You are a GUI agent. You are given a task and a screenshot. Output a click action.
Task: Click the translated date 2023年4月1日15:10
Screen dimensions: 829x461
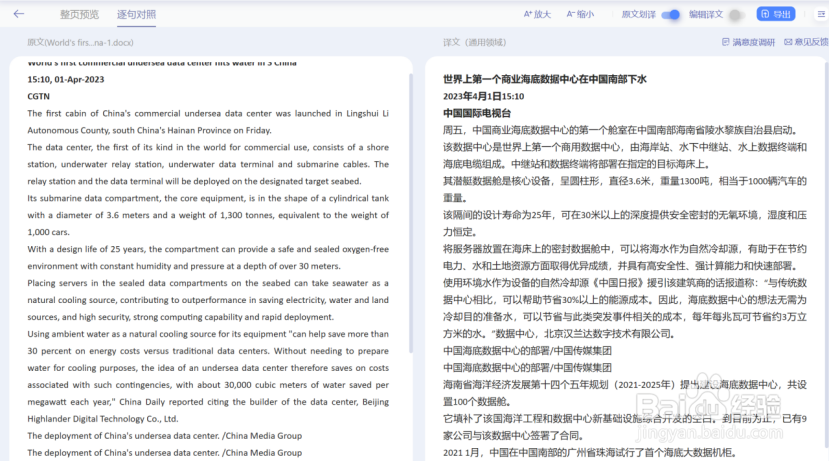point(483,96)
